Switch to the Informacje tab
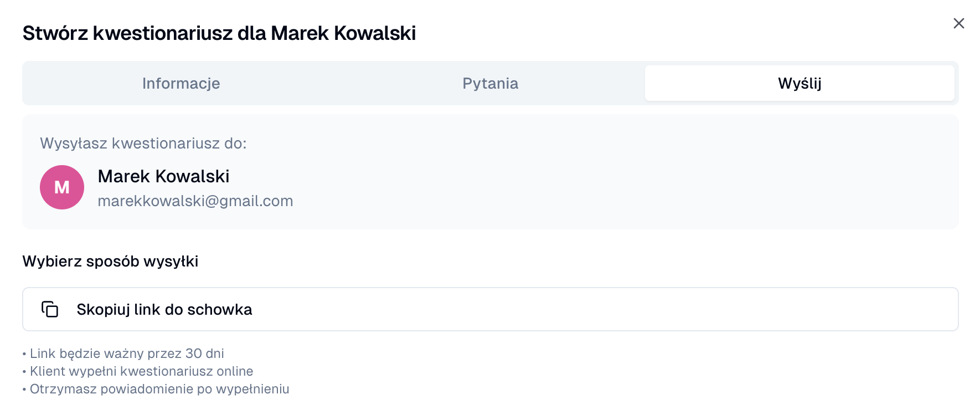The height and width of the screenshot is (420, 980). click(181, 83)
